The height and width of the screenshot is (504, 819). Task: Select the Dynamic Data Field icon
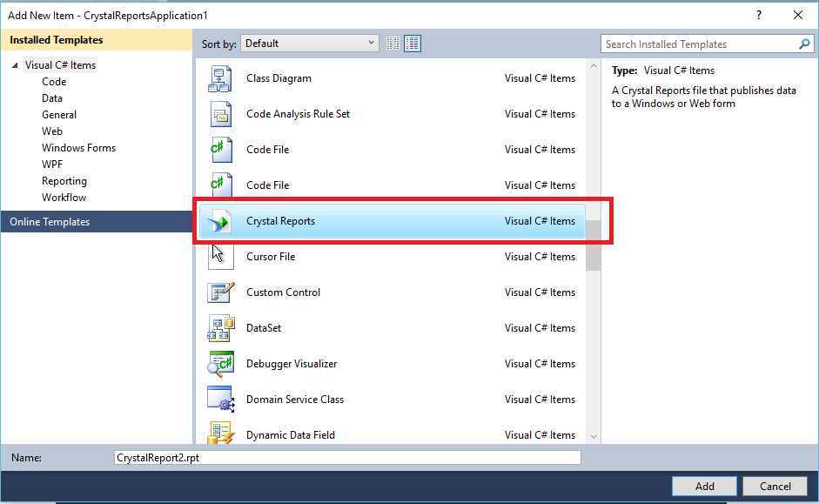point(220,433)
